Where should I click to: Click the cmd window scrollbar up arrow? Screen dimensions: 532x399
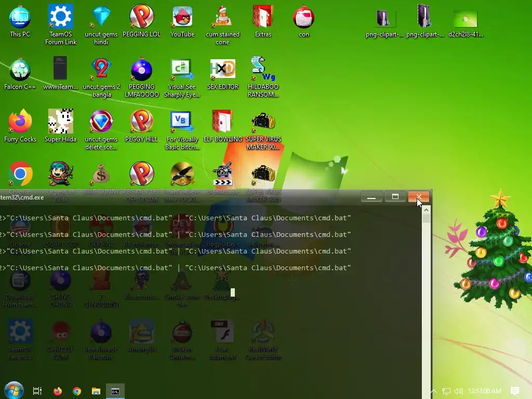coord(426,210)
